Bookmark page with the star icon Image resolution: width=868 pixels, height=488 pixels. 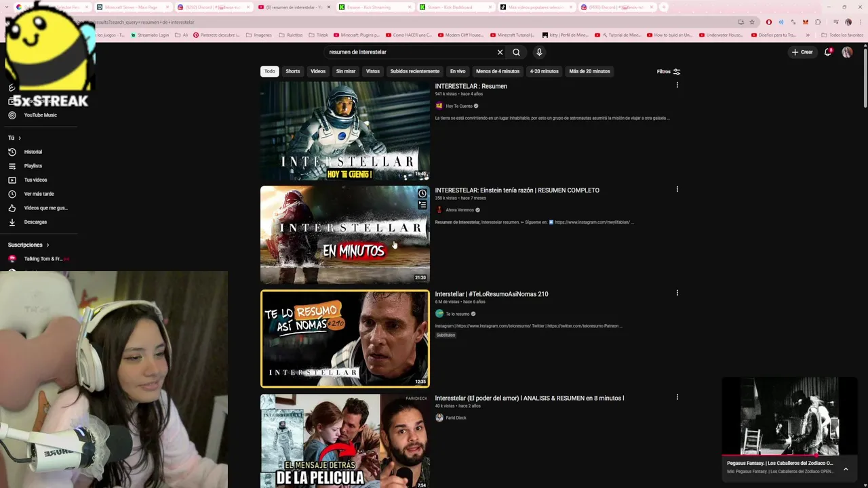pyautogui.click(x=752, y=22)
